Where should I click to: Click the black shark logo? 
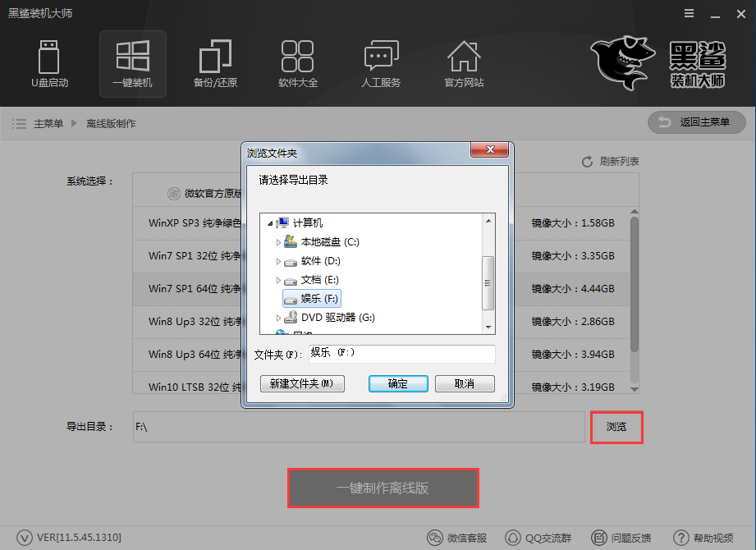[621, 64]
